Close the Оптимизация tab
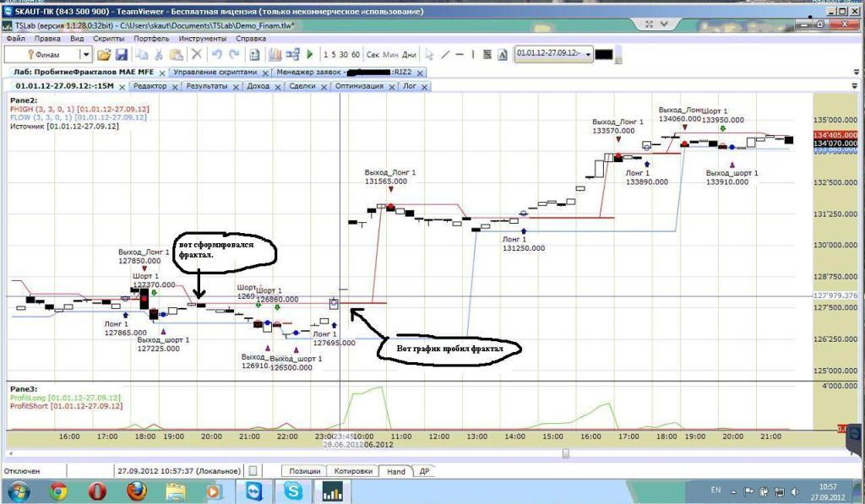The width and height of the screenshot is (865, 504). click(x=392, y=87)
